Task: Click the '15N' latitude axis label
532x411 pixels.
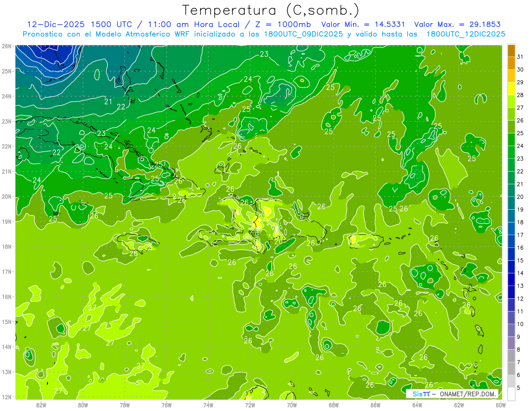Action: [x=7, y=321]
